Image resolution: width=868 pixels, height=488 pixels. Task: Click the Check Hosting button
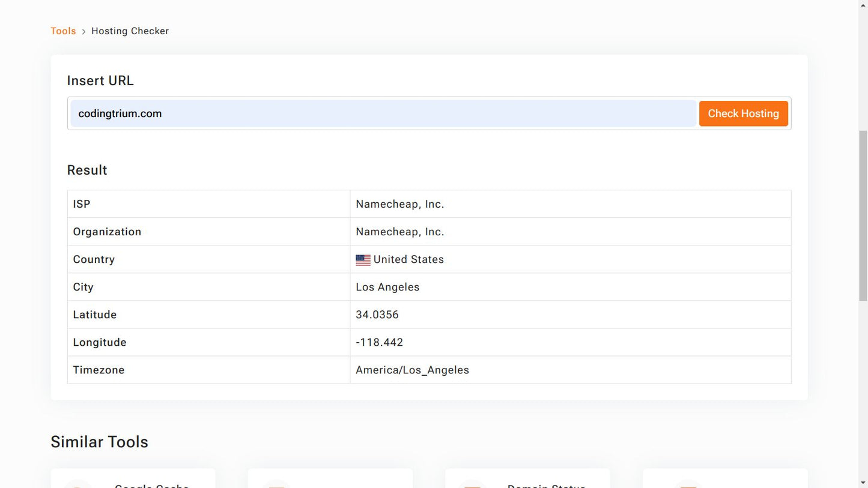coord(743,113)
